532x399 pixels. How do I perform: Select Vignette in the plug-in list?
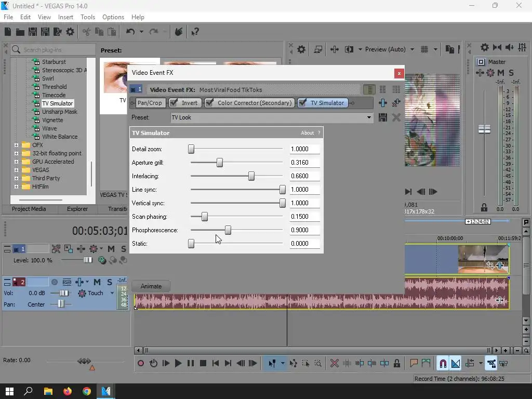(52, 120)
